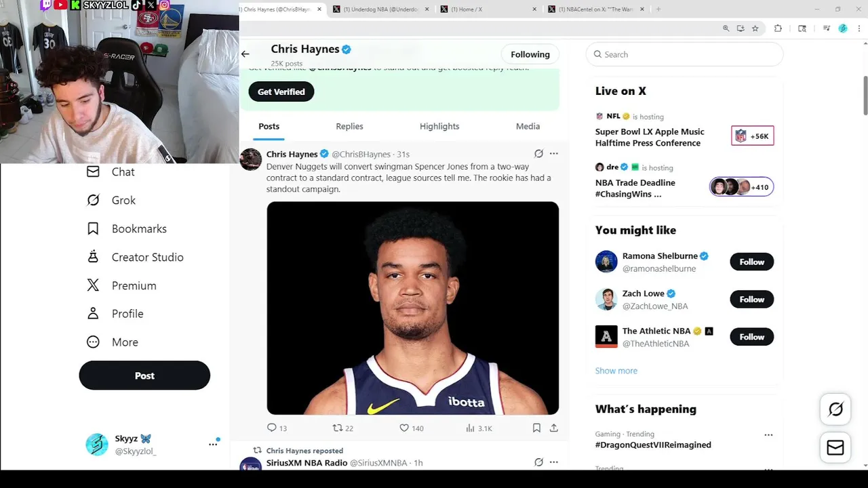Focus the X Search field

(684, 54)
